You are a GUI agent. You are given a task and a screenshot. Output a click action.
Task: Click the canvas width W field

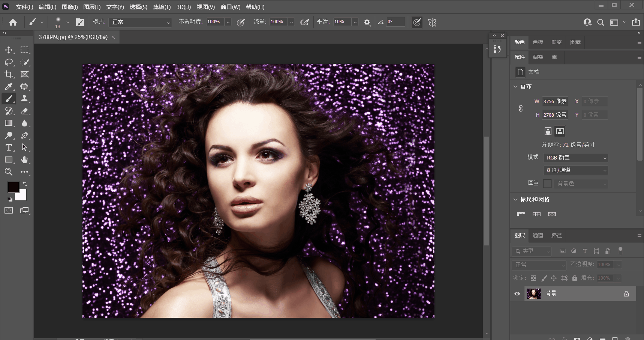tap(554, 101)
